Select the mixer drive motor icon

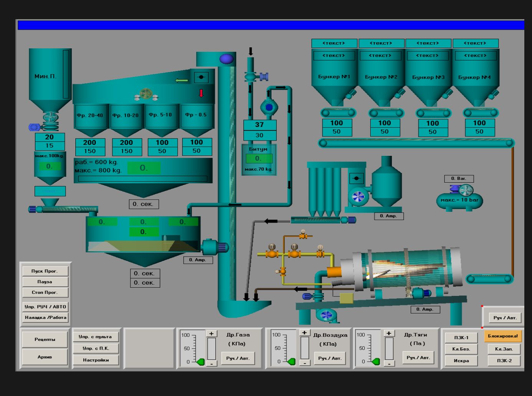(214, 247)
